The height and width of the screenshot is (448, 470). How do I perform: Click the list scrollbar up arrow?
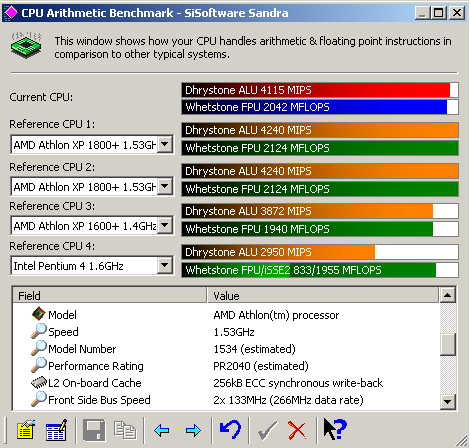tap(447, 295)
